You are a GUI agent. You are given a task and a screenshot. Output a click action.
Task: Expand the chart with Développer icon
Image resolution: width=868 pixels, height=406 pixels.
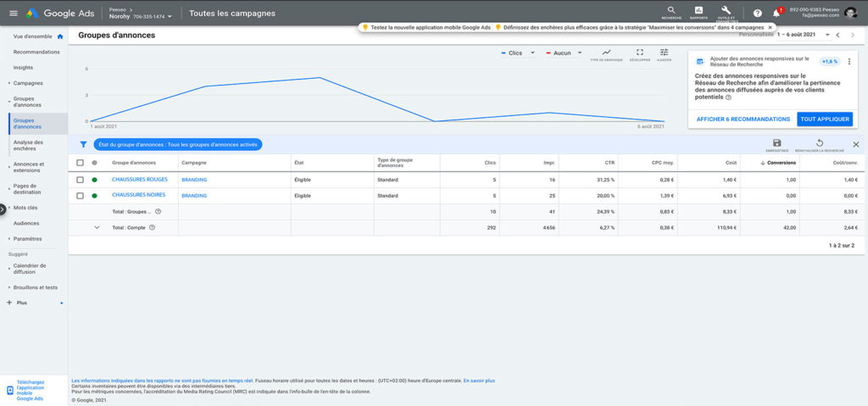tap(639, 54)
